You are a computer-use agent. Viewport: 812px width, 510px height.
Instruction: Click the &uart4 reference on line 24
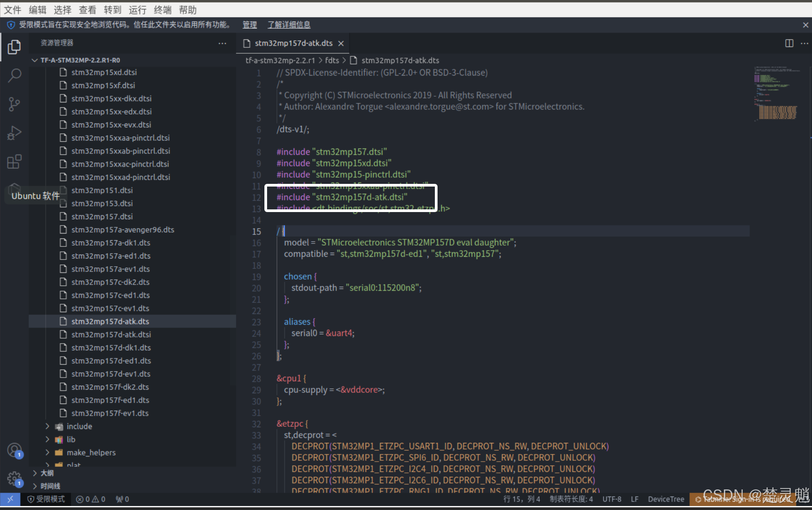(339, 333)
